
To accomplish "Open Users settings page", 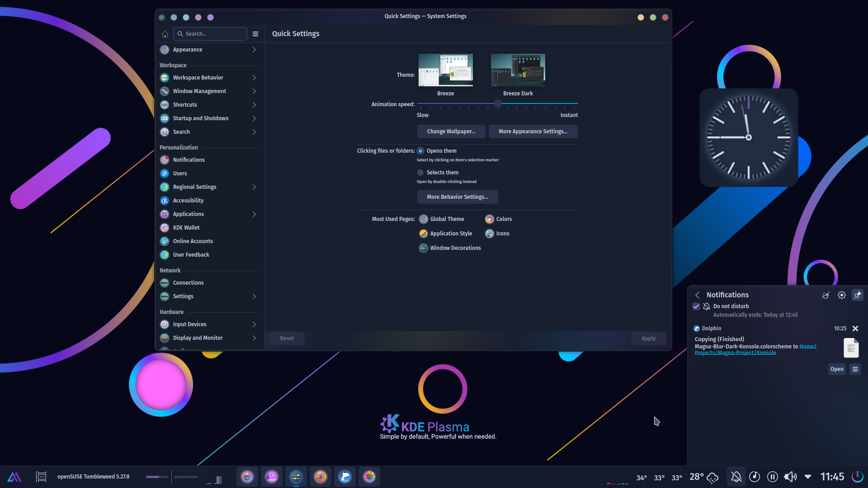I will click(208, 174).
